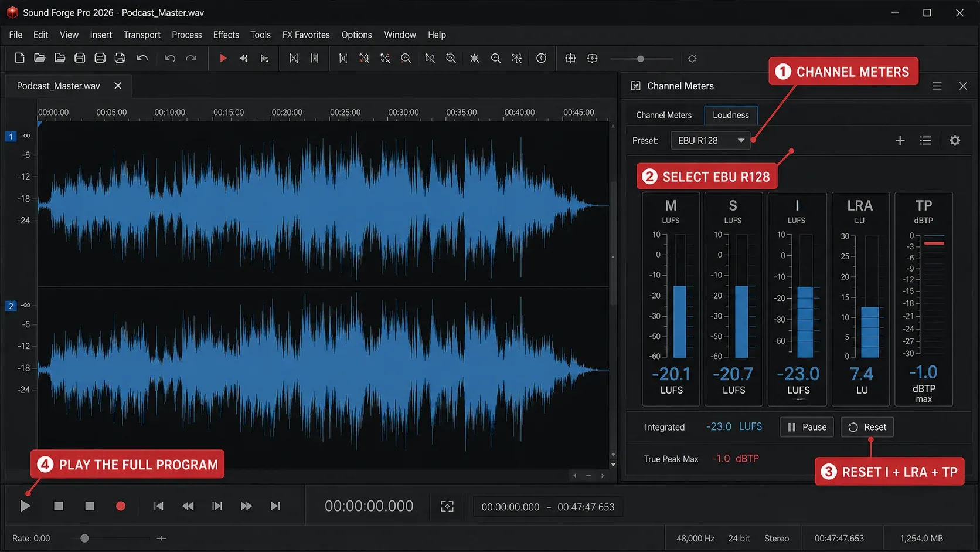Click the Integrated -23.0 LUFS readout

point(734,427)
